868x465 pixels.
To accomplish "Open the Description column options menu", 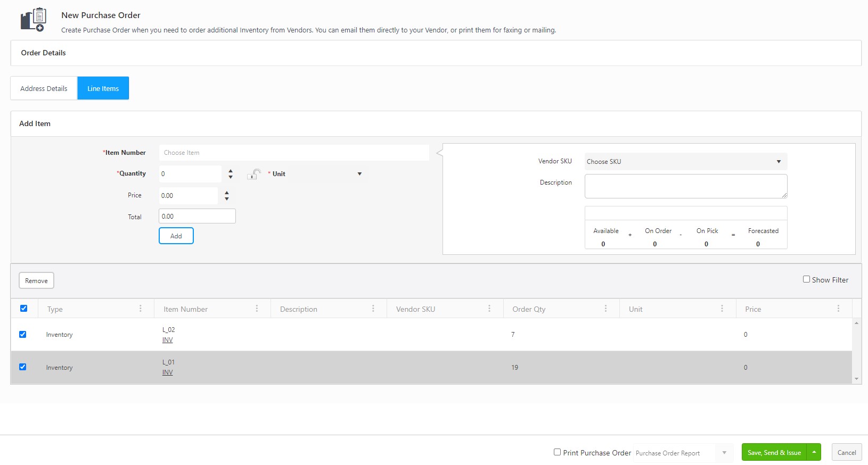I will (x=373, y=309).
